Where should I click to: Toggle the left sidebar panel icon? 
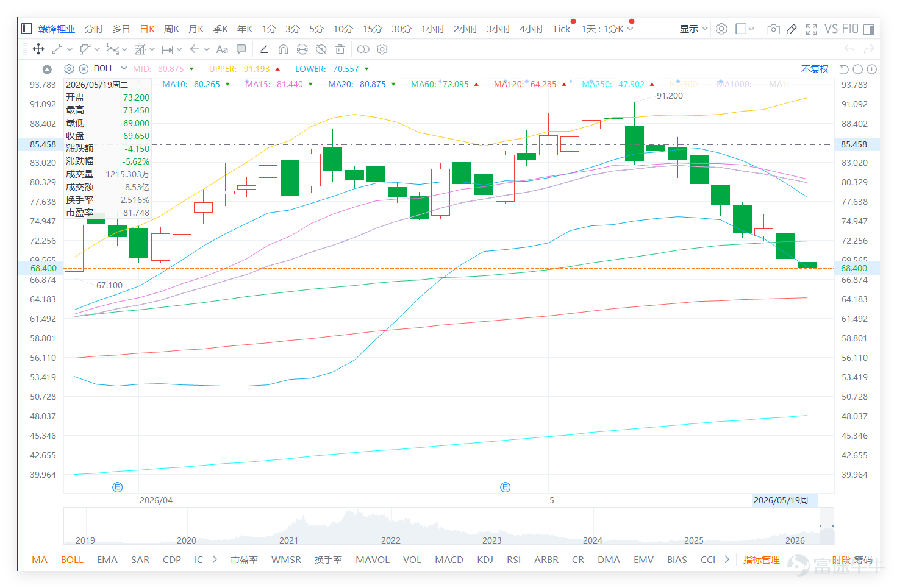pyautogui.click(x=26, y=29)
